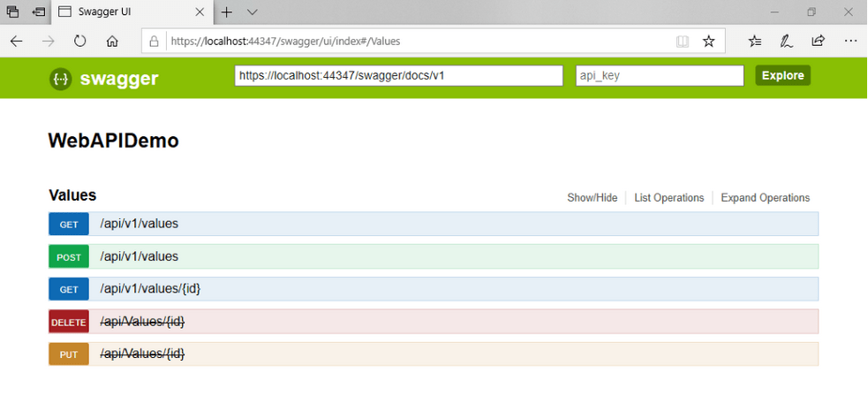
Task: Click the Add notes pen icon
Action: tap(786, 41)
